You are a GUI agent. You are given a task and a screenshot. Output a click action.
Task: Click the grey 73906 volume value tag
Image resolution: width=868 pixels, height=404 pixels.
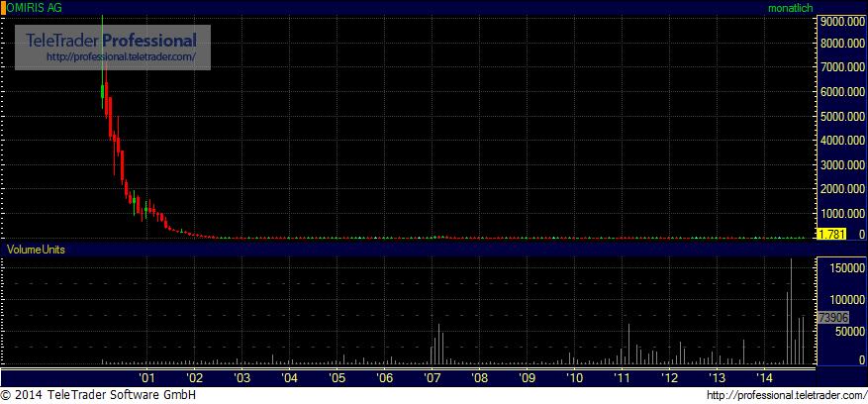point(833,318)
